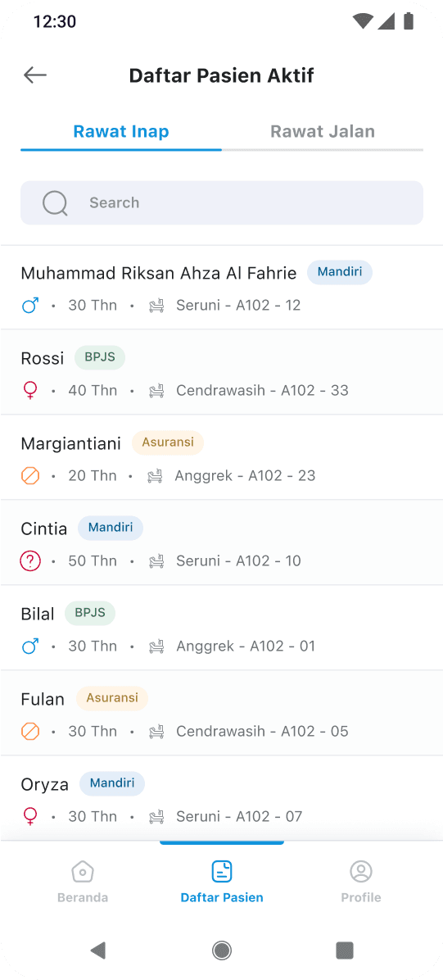Image resolution: width=443 pixels, height=980 pixels.
Task: Open patient Margiantiani's list entry
Action: point(222,457)
